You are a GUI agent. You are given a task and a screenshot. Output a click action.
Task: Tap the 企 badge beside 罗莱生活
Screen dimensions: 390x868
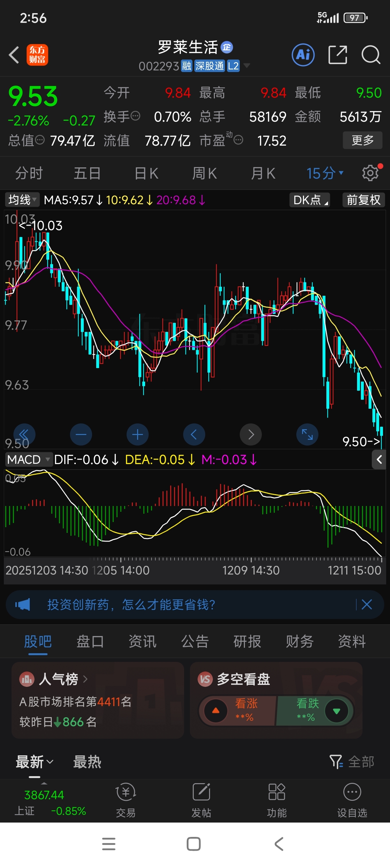pyautogui.click(x=227, y=47)
